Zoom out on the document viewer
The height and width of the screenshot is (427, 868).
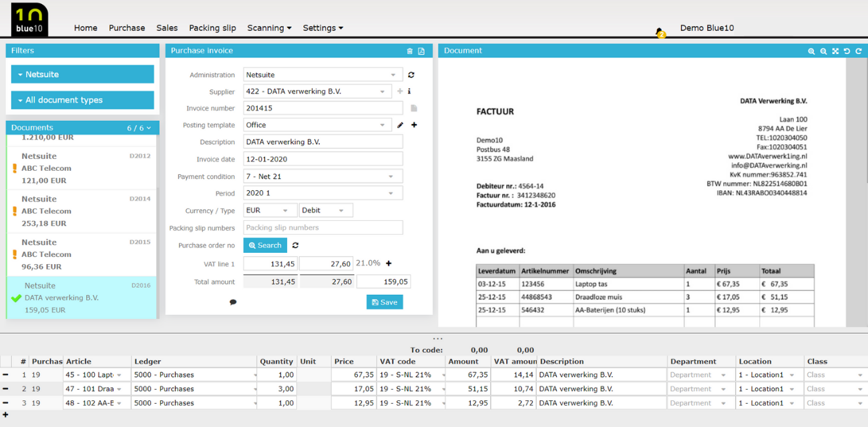pyautogui.click(x=823, y=51)
